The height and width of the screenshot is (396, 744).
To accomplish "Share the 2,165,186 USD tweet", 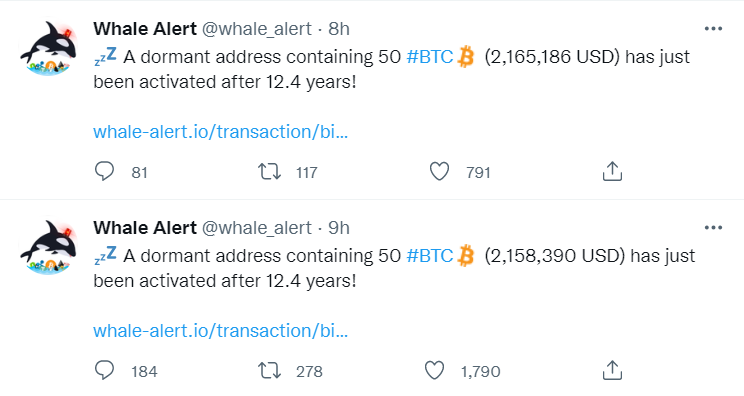I will tap(612, 171).
